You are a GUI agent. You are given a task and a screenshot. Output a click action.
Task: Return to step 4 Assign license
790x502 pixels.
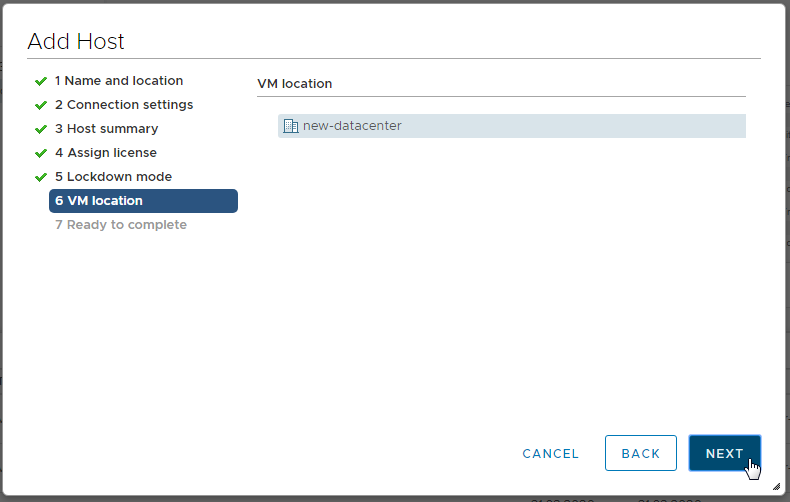click(106, 153)
